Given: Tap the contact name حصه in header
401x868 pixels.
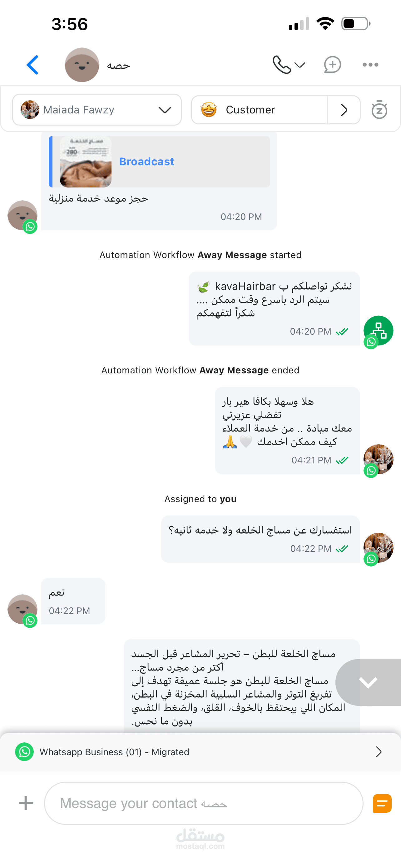Looking at the screenshot, I should [x=118, y=65].
